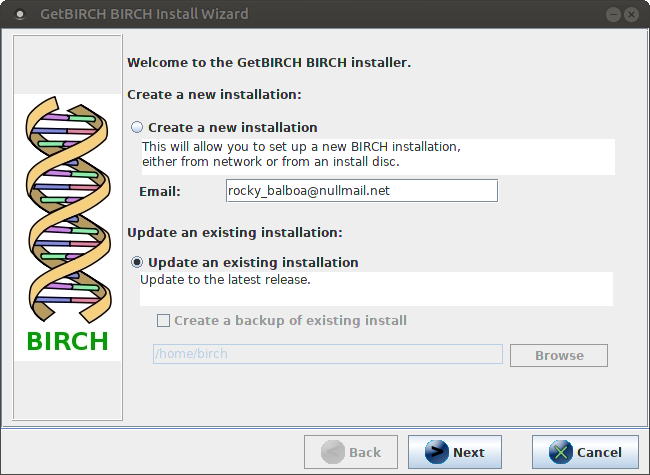Close the wizard using title bar X
The image size is (650, 475).
[x=631, y=15]
